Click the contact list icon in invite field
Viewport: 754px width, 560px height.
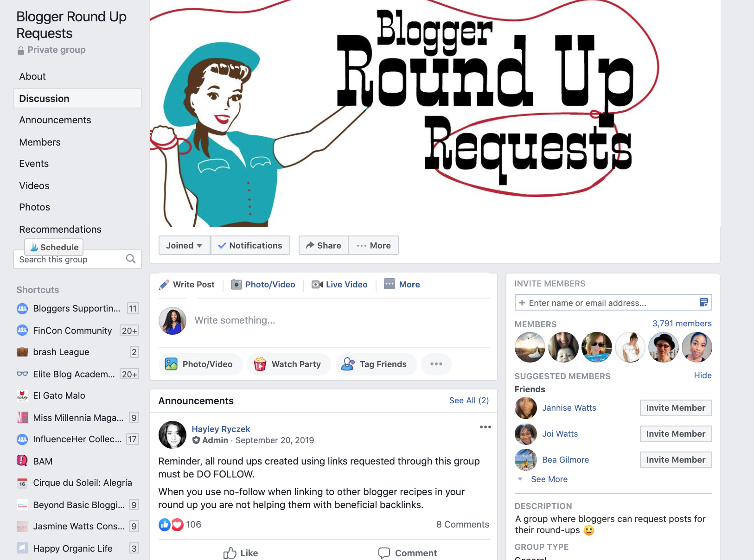[703, 303]
